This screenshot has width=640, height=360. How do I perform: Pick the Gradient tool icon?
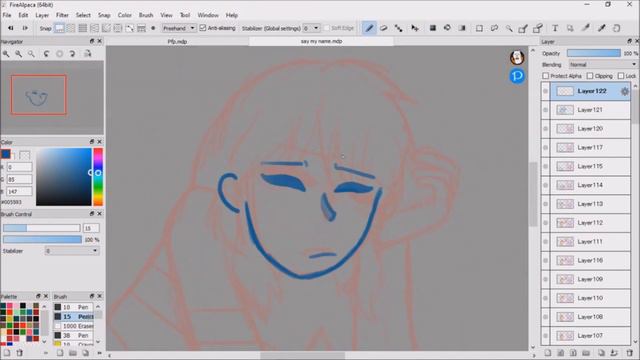[x=462, y=28]
